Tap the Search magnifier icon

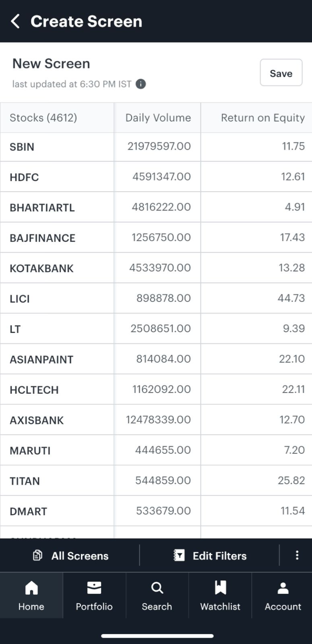coord(157,588)
